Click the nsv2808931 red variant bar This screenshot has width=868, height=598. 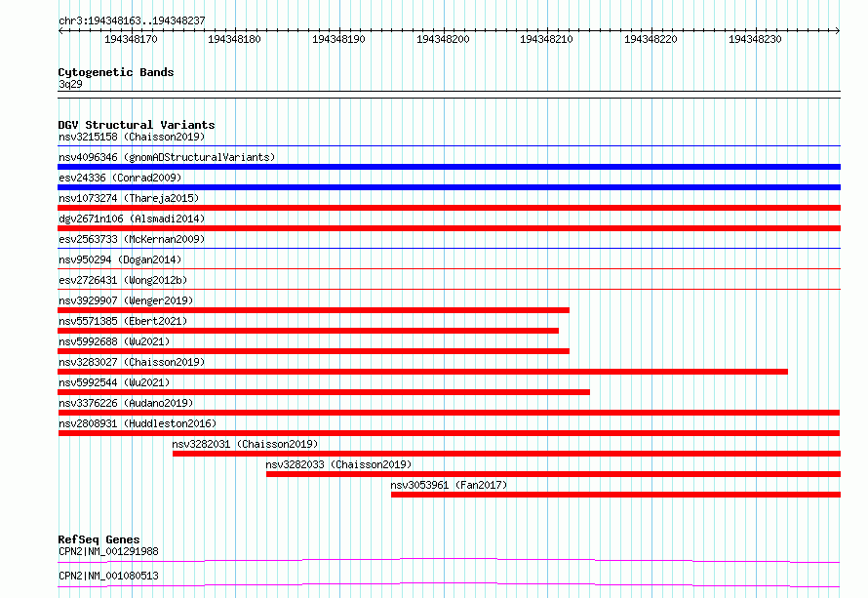pyautogui.click(x=449, y=433)
